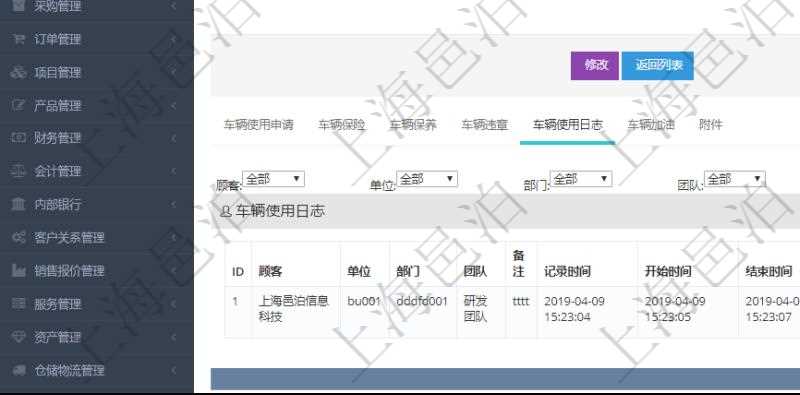Viewport: 800px width, 395px height.
Task: Open 资产管理 in the sidebar
Action: pyautogui.click(x=58, y=337)
